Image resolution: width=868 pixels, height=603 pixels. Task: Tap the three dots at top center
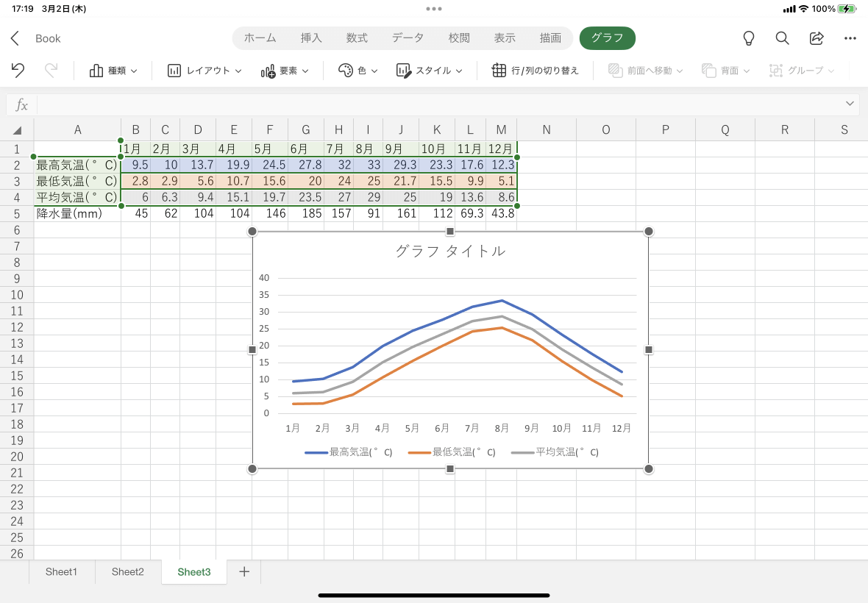434,9
